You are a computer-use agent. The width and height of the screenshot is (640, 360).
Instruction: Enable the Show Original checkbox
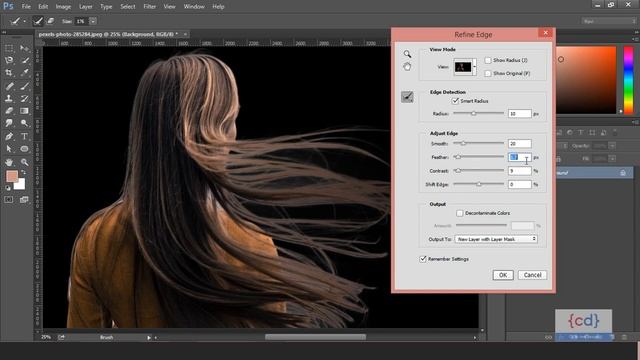pyautogui.click(x=488, y=73)
